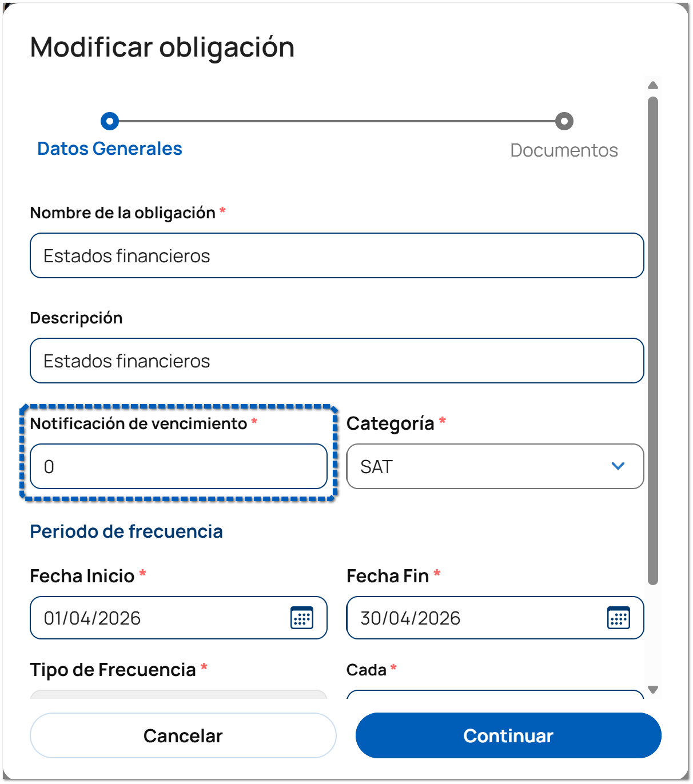
Task: Click the Fecha Inicio date field
Action: (160, 618)
